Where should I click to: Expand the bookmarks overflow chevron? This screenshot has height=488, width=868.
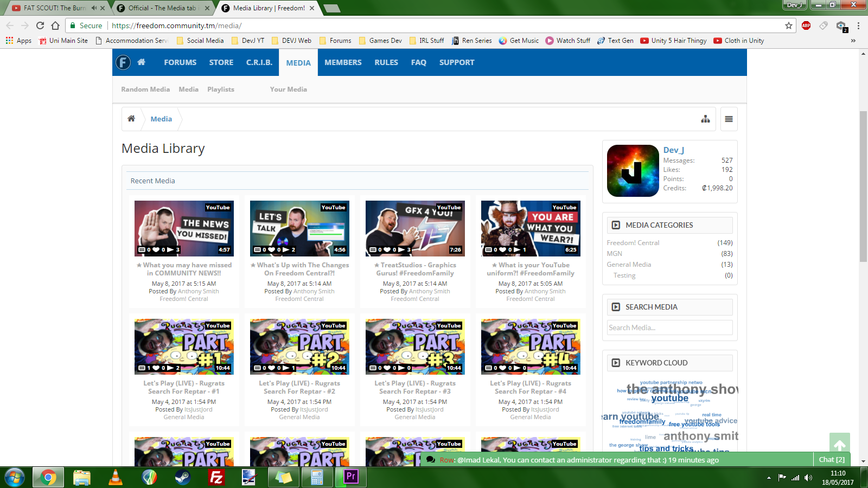853,41
